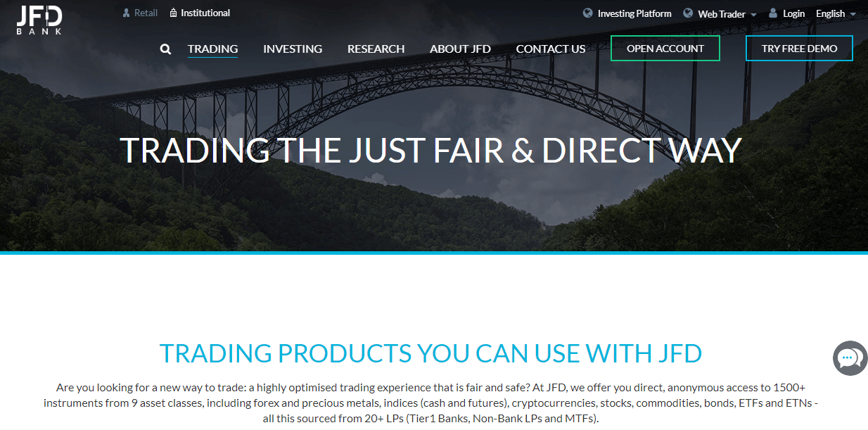Image resolution: width=868 pixels, height=430 pixels.
Task: Expand the English language dropdown
Action: coord(836,13)
